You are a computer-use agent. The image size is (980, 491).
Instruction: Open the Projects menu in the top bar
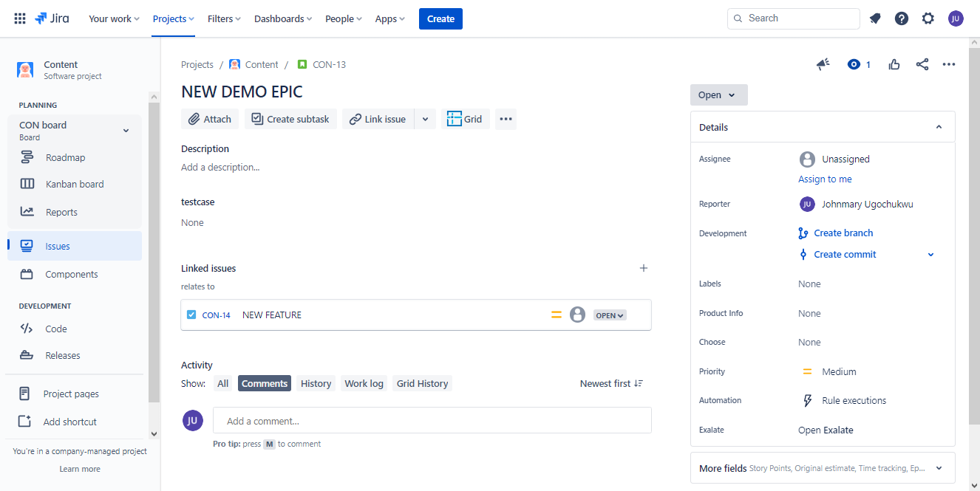click(x=172, y=18)
